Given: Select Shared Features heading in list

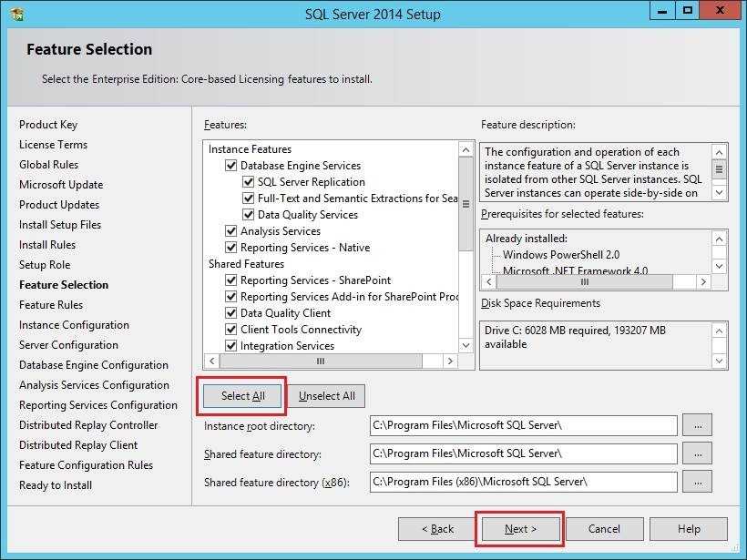Looking at the screenshot, I should click(246, 264).
